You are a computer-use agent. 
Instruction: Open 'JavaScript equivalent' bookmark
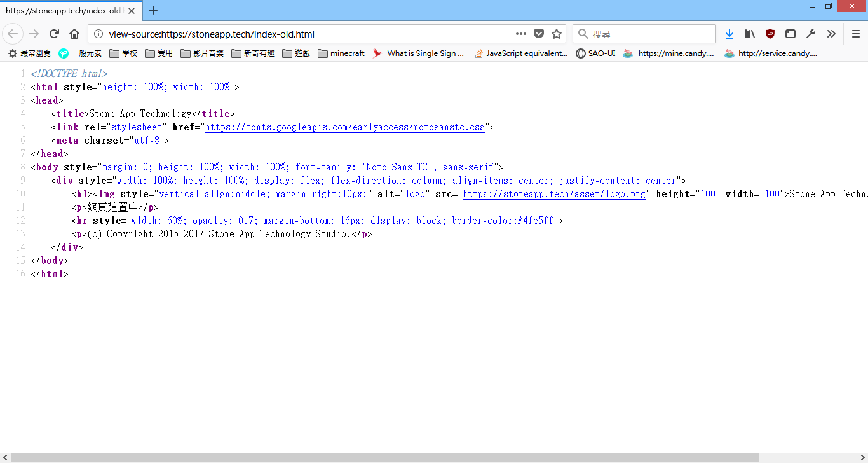click(521, 53)
